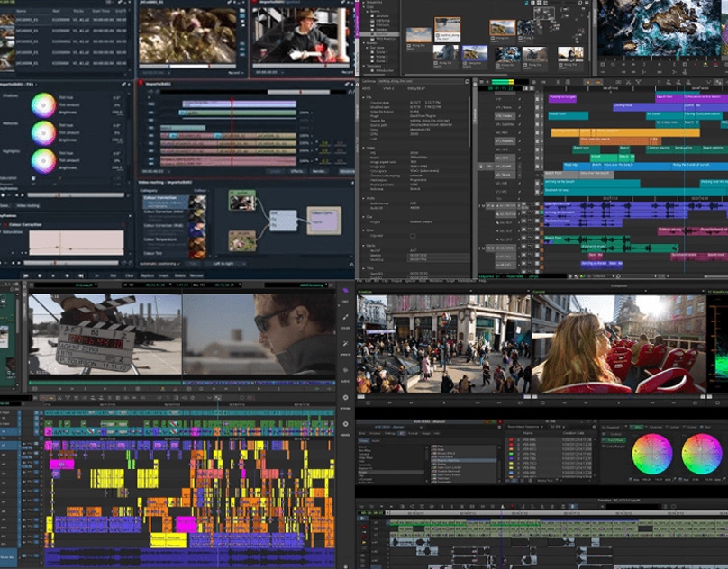Screen dimensions: 728x569
Task: Click the Replace button in the Lightworks bottom bar
Action: pos(147,275)
